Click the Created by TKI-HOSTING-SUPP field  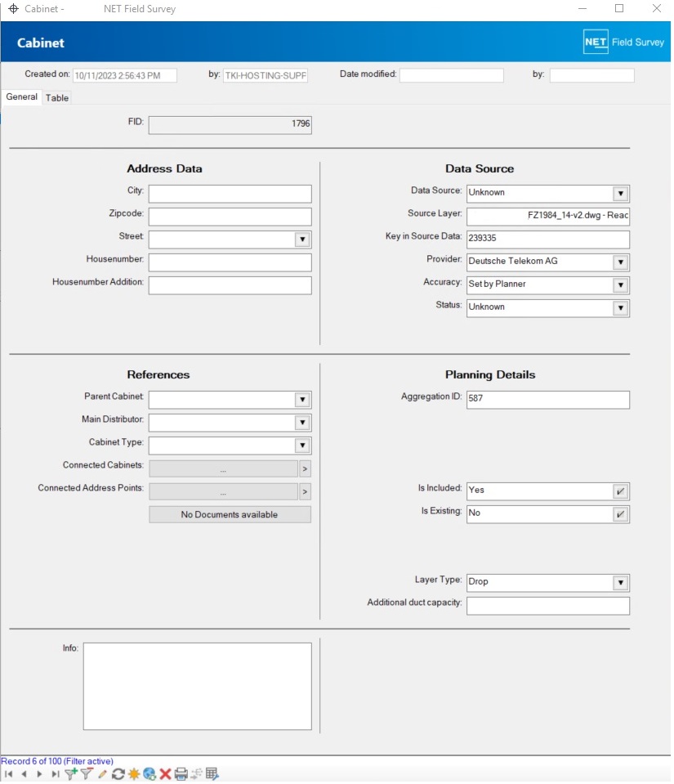pos(266,75)
